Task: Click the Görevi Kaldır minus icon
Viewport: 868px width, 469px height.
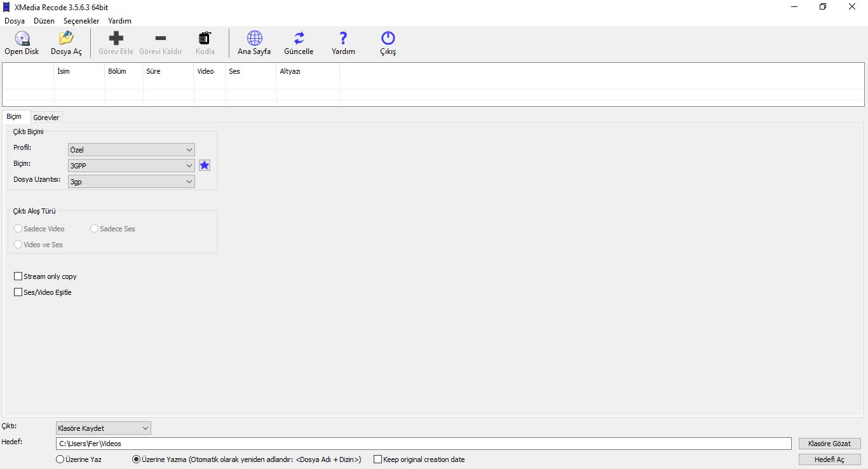Action: (x=161, y=39)
